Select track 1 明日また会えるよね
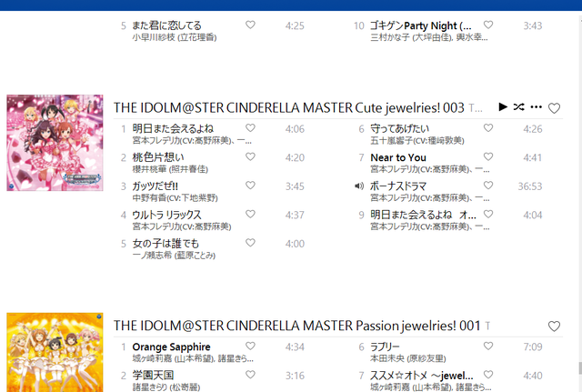The width and height of the screenshot is (582, 392). coord(173,128)
